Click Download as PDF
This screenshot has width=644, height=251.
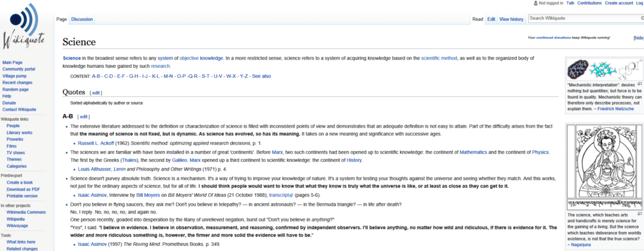tap(23, 189)
